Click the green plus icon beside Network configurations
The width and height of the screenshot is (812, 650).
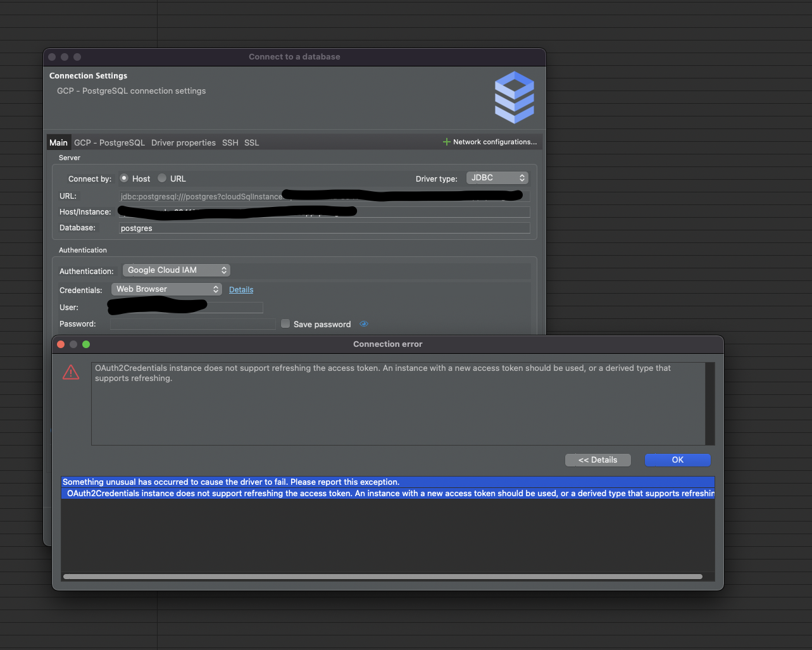pyautogui.click(x=446, y=141)
